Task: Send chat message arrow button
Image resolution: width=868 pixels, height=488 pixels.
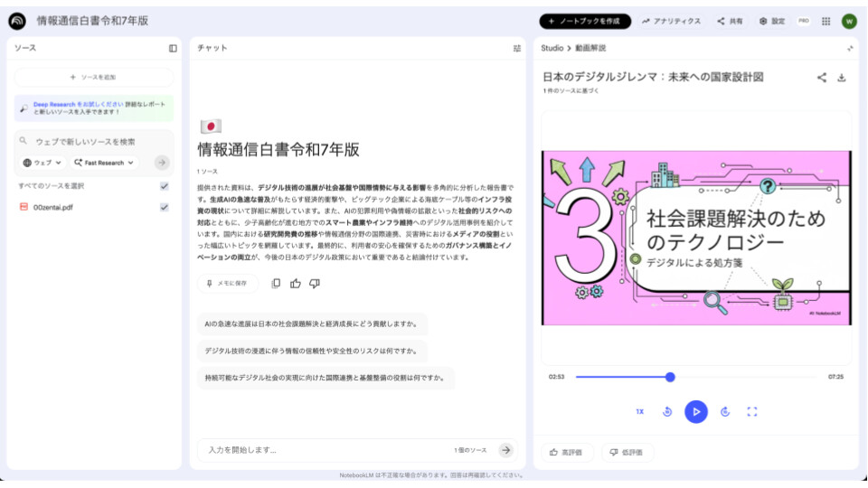Action: coord(505,450)
